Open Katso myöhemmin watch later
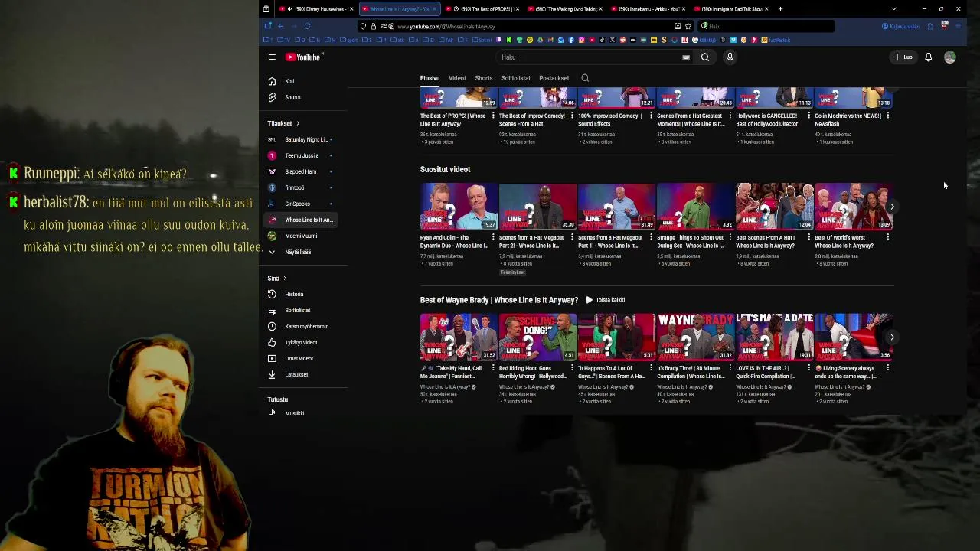The width and height of the screenshot is (980, 551). coord(305,326)
